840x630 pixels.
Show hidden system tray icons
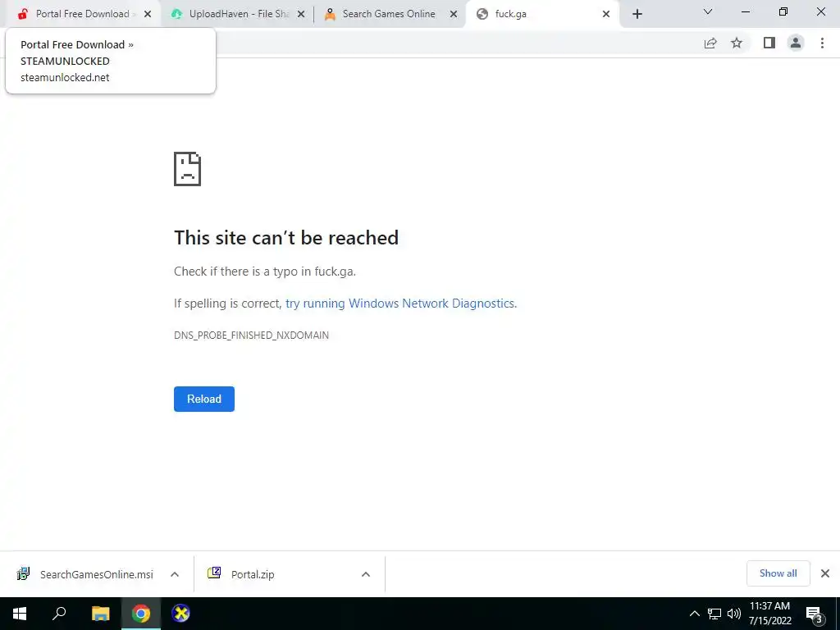click(694, 614)
